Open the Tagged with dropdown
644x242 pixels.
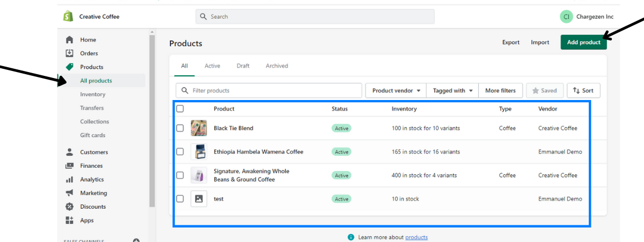[452, 91]
